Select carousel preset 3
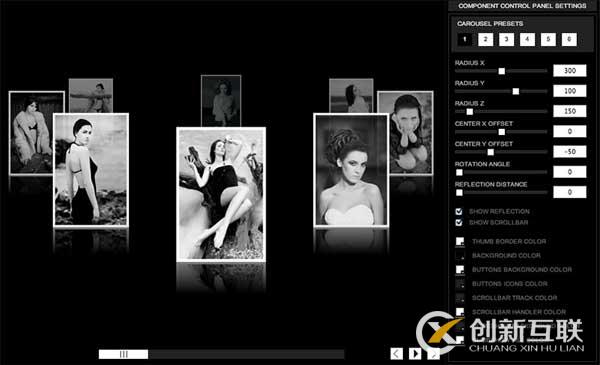Screen dimensions: 600x365 click(506, 39)
